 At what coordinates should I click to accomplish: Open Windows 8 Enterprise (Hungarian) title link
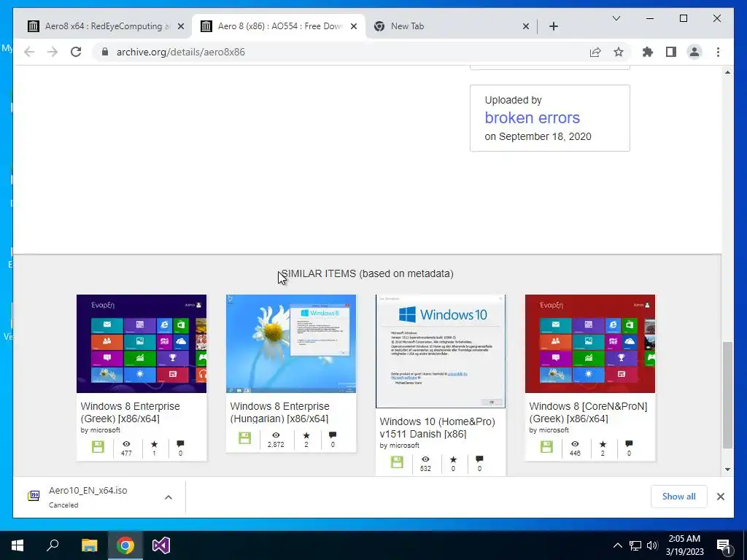279,413
